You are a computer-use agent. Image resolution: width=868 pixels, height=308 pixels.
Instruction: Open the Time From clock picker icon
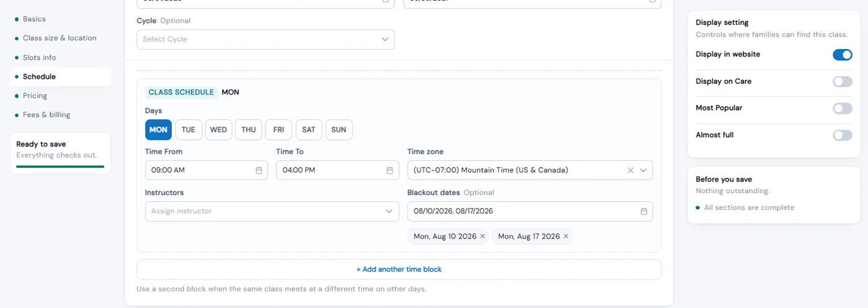[259, 170]
